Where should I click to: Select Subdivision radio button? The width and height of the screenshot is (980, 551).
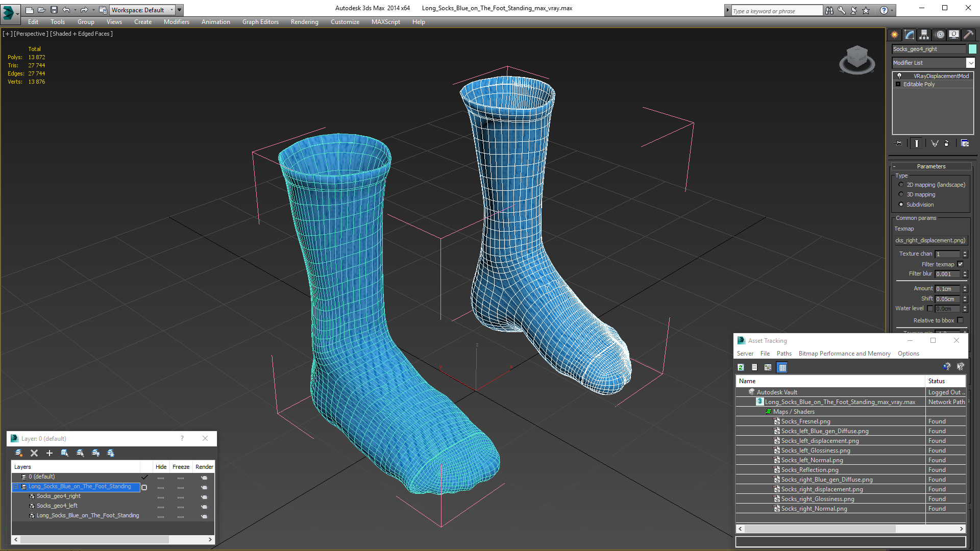click(901, 205)
